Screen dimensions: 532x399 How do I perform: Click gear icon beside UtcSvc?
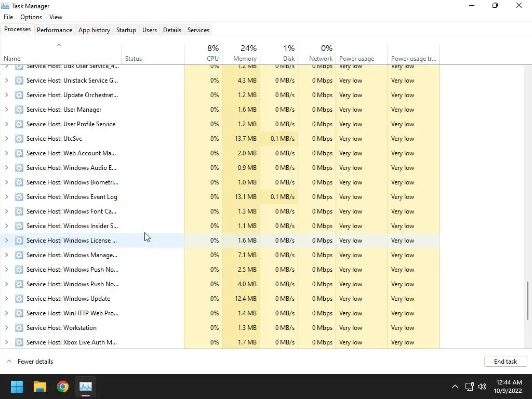pos(19,139)
